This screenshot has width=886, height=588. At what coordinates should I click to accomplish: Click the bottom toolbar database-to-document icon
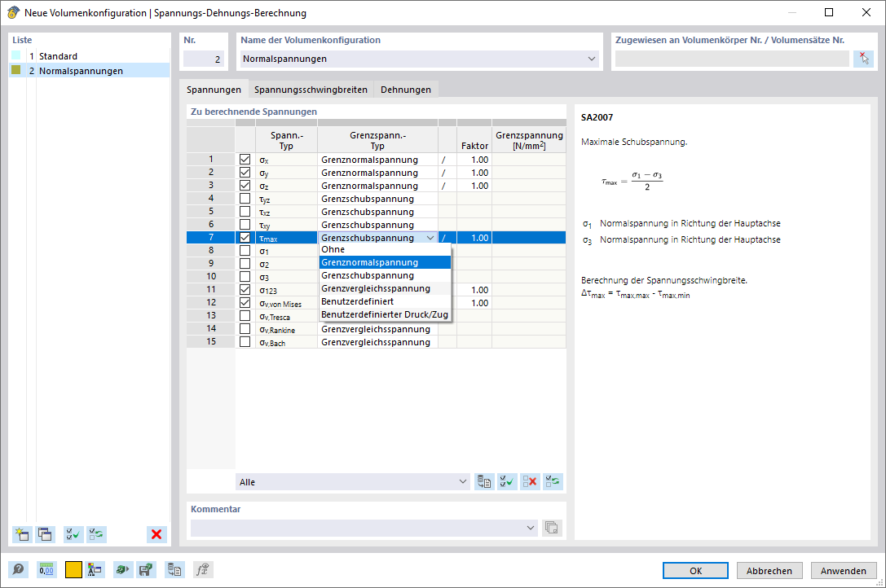point(174,570)
